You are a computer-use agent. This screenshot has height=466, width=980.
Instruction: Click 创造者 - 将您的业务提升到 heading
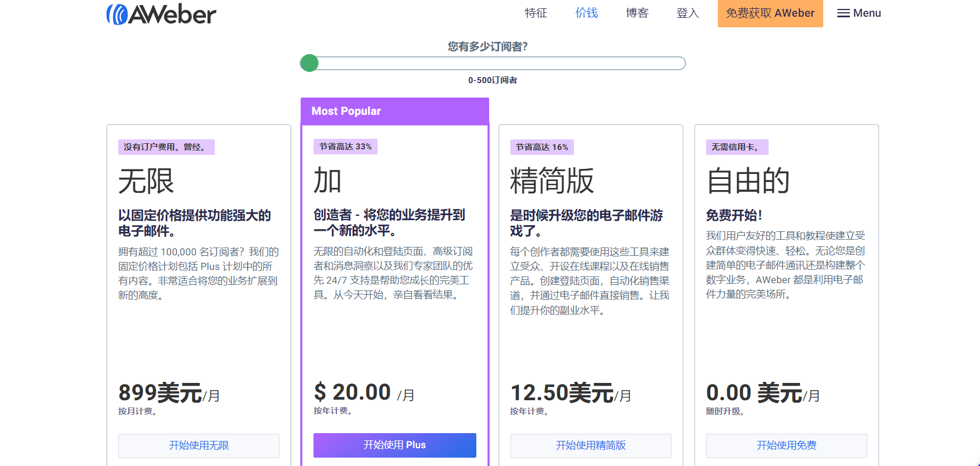[389, 222]
